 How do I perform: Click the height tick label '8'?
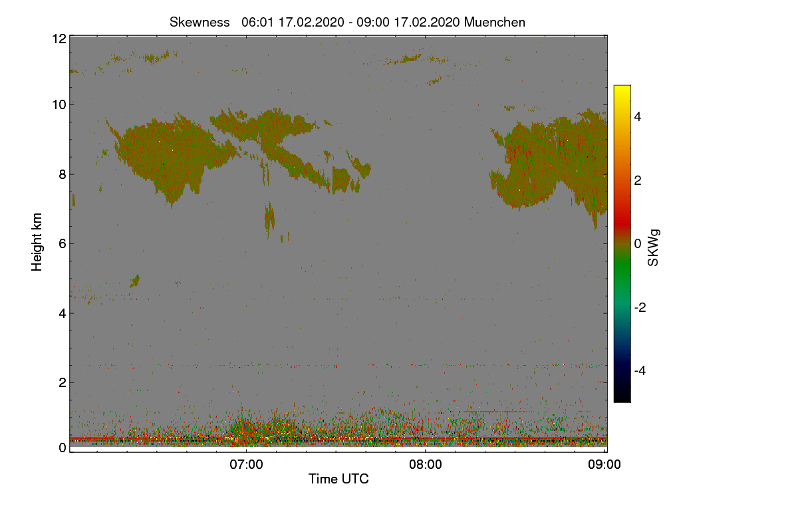click(62, 174)
